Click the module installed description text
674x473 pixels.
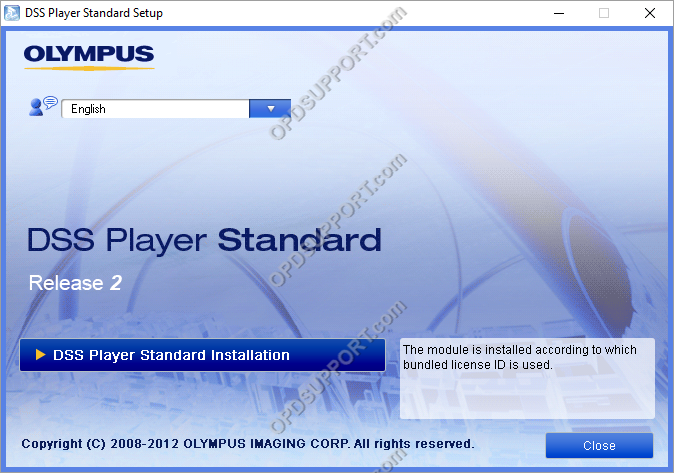click(520, 357)
